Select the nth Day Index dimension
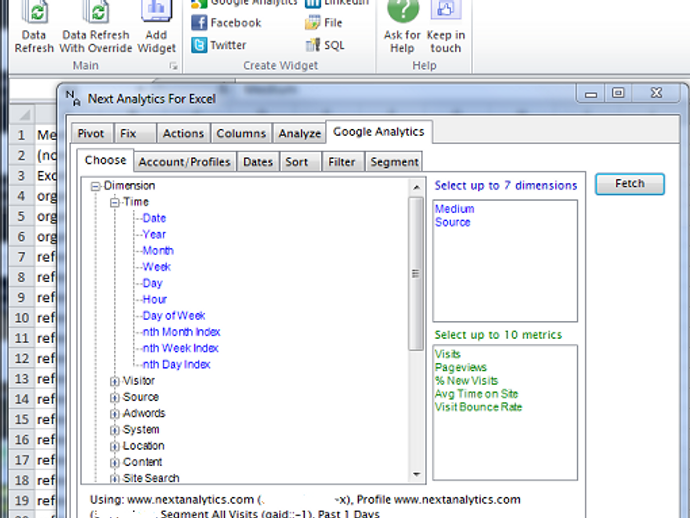 pos(176,365)
